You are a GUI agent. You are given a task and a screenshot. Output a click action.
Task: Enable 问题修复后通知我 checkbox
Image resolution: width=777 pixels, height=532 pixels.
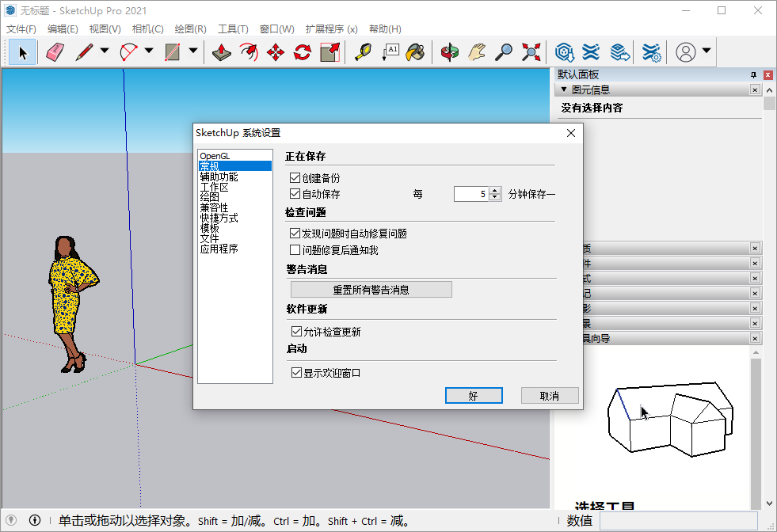click(295, 250)
